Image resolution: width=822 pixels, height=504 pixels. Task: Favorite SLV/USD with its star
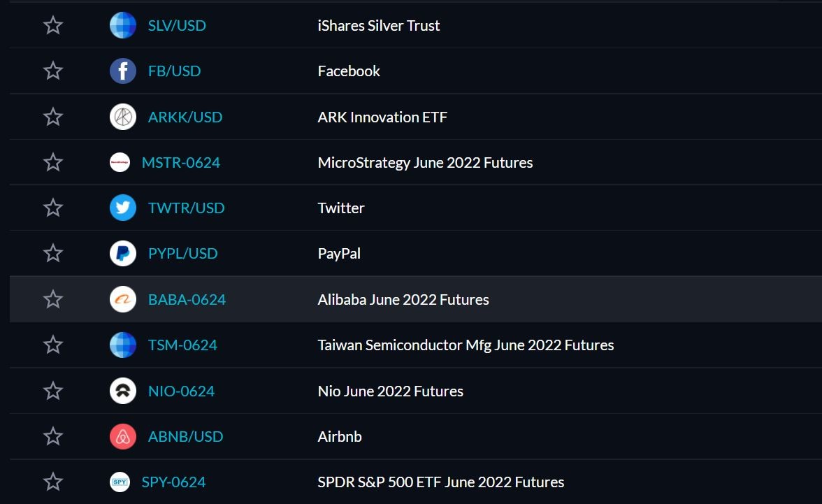(x=53, y=25)
